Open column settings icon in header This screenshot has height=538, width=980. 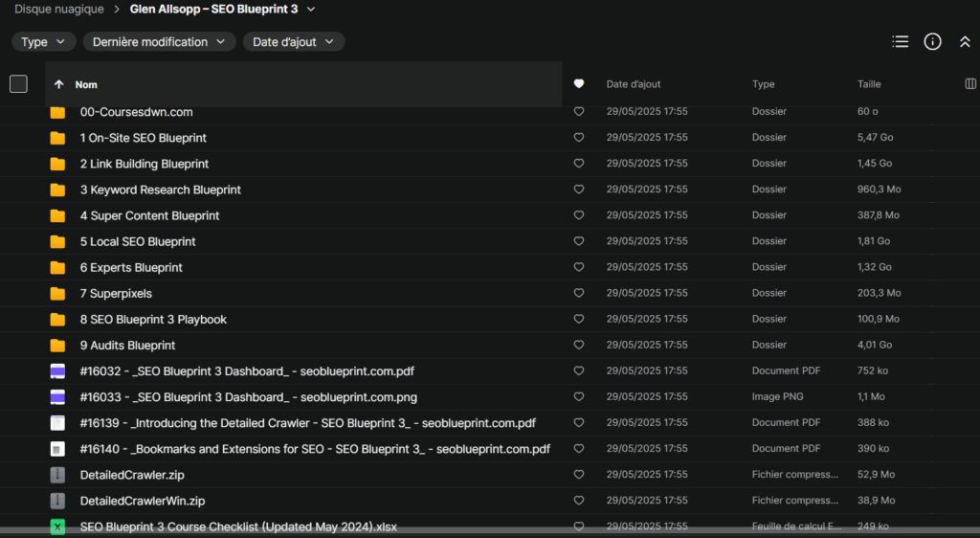click(970, 83)
